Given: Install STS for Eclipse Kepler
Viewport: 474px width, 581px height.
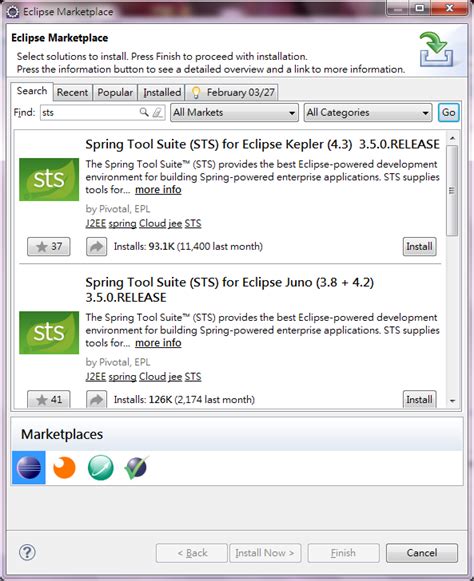Looking at the screenshot, I should [419, 246].
